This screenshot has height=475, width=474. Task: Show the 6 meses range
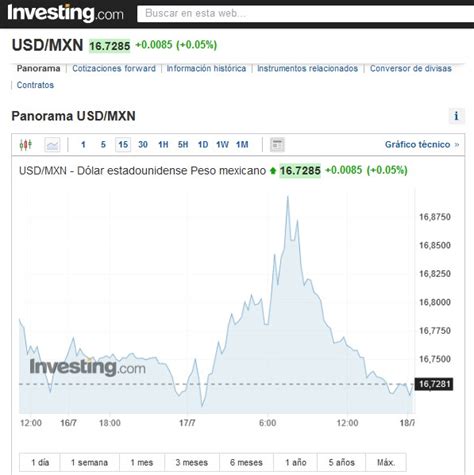point(246,462)
